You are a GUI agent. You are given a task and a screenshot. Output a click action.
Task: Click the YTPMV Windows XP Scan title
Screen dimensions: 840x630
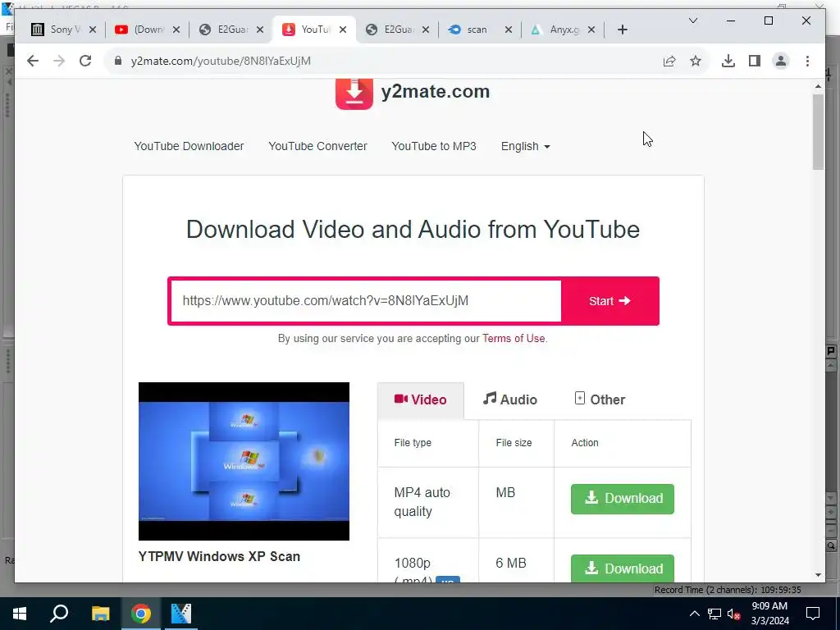pos(219,557)
